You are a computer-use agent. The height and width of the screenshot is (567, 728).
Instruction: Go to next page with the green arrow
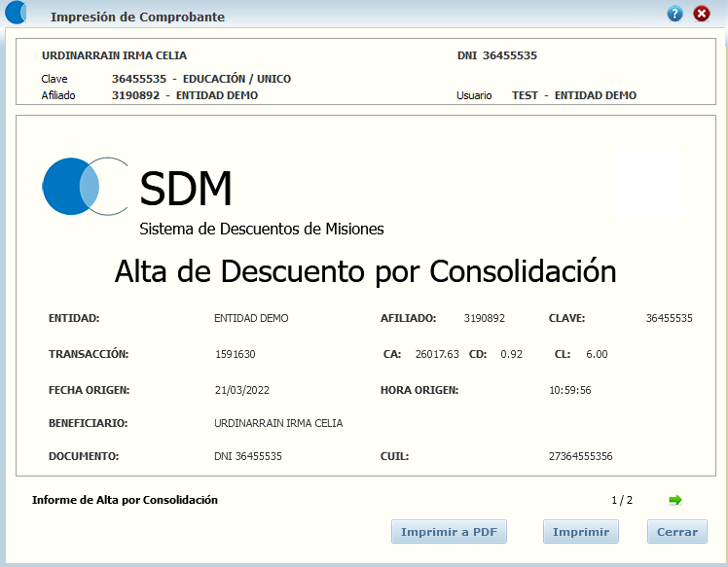pos(675,500)
